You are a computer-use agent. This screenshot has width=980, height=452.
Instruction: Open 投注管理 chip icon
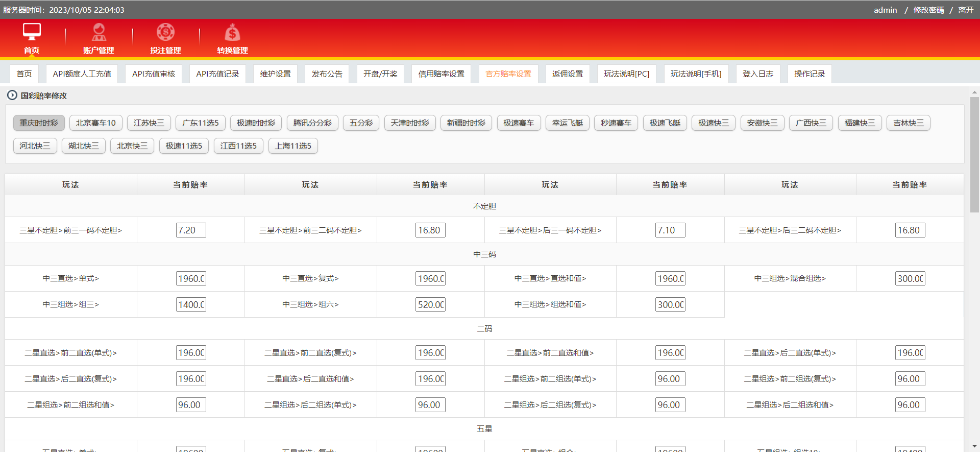165,32
